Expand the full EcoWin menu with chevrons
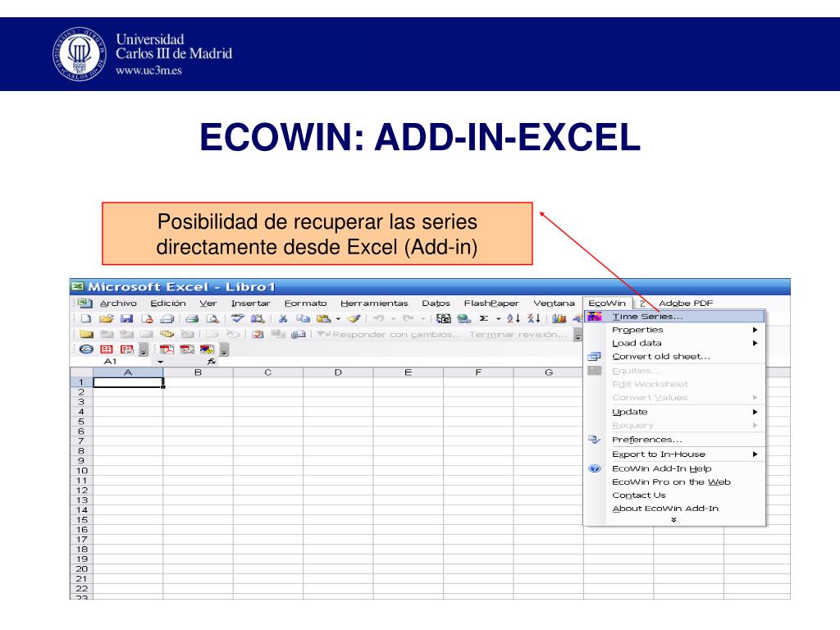Viewport: 840px width, 630px height. pos(674,519)
